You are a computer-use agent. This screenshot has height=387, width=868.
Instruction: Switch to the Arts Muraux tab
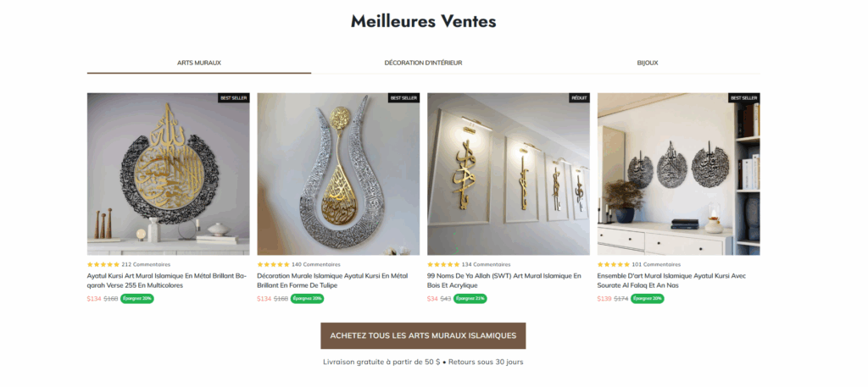click(x=198, y=63)
